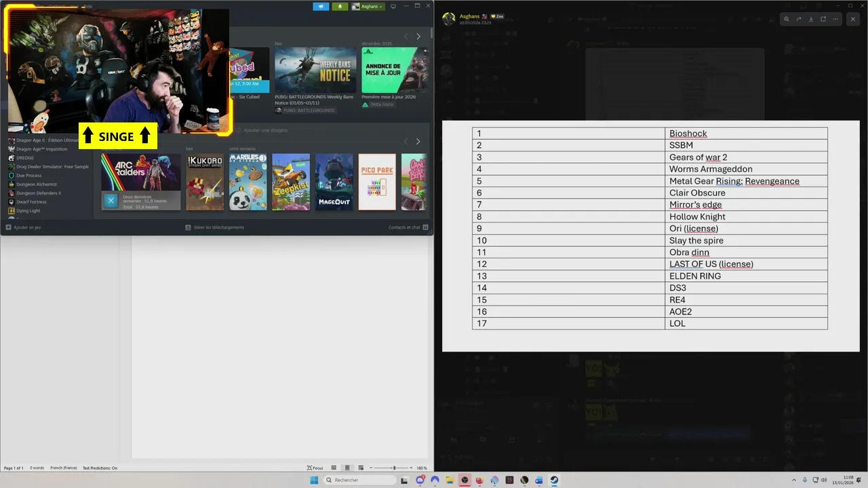Click 'Page 1 of 1' in Word status bar
The width and height of the screenshot is (868, 488).
(14, 468)
